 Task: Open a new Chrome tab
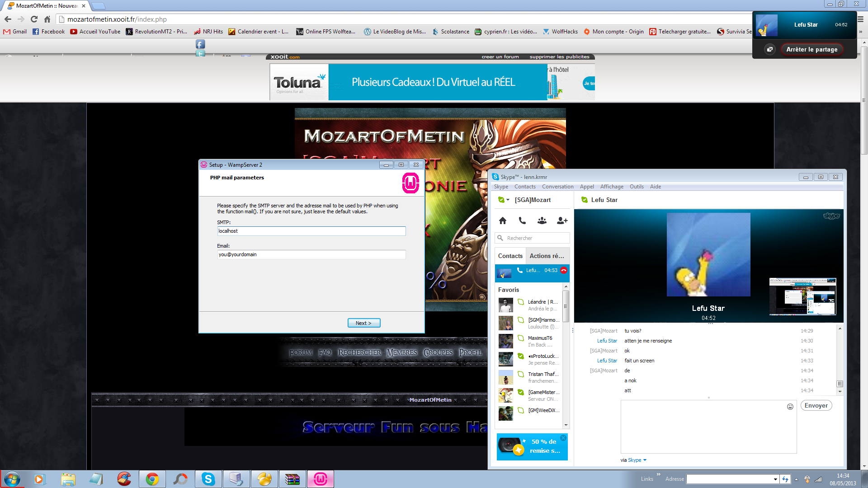pos(98,6)
